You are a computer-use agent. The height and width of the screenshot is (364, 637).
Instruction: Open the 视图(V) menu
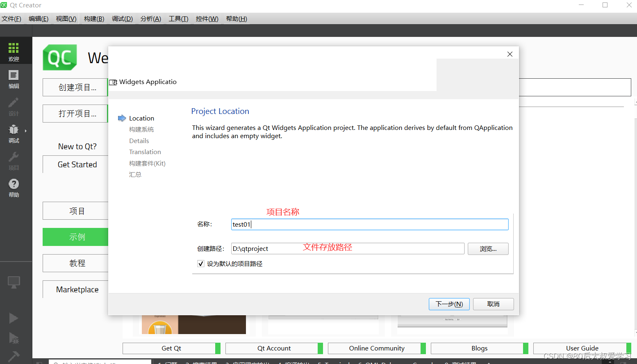pyautogui.click(x=66, y=19)
